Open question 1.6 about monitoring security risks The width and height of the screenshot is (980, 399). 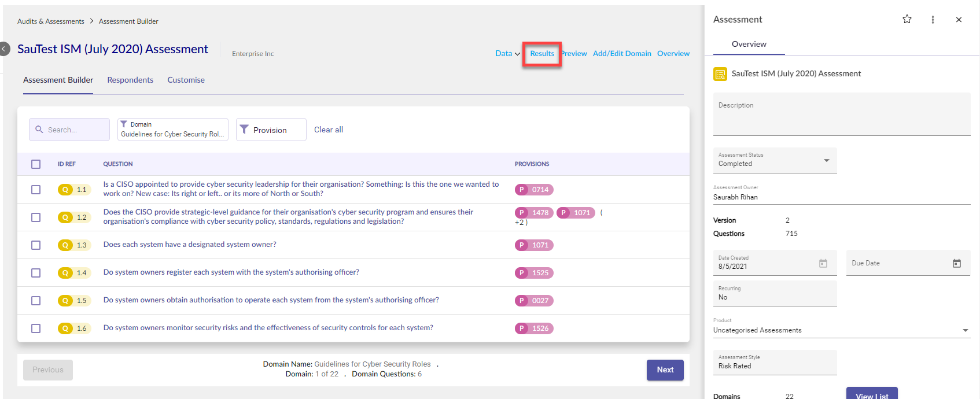coord(268,328)
